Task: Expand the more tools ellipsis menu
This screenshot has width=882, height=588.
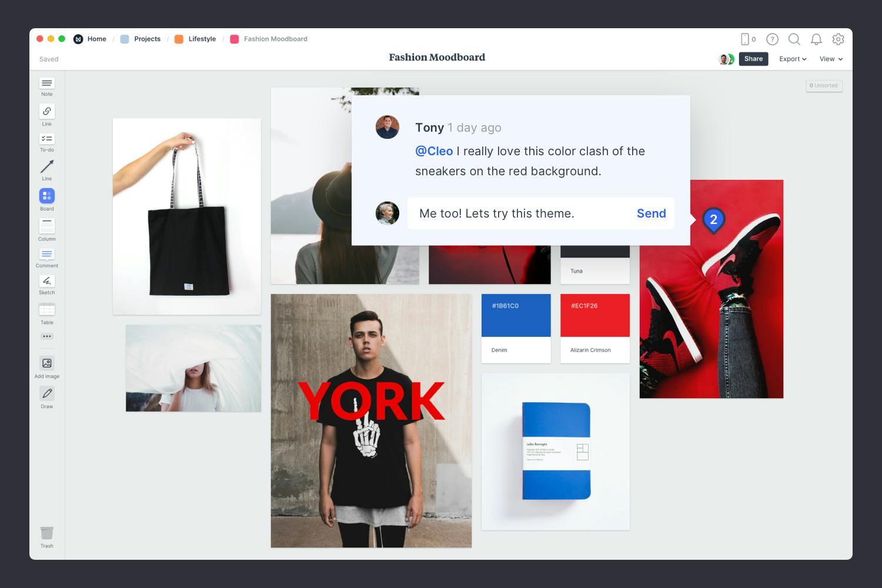Action: (x=46, y=336)
